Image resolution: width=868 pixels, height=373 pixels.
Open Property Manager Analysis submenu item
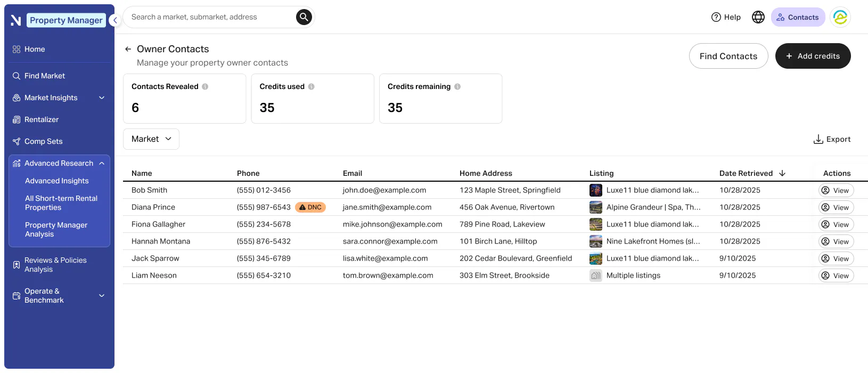coord(56,230)
